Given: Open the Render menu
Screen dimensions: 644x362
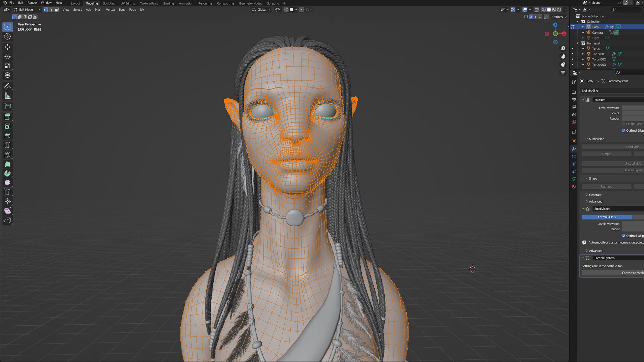Looking at the screenshot, I should tap(32, 3).
